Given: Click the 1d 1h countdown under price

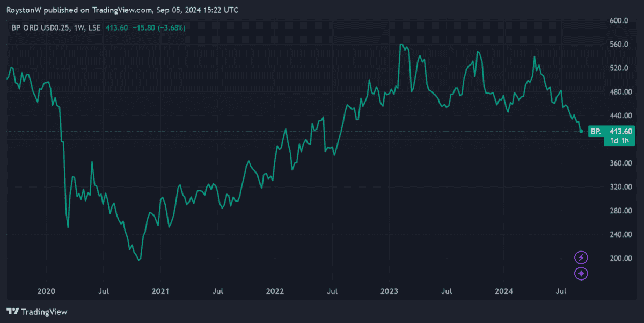Looking at the screenshot, I should click(620, 140).
